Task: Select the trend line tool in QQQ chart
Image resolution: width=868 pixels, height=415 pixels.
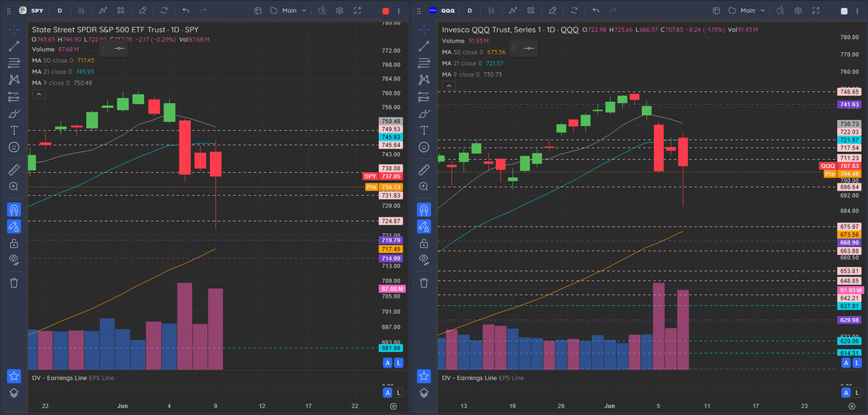Action: (x=424, y=46)
